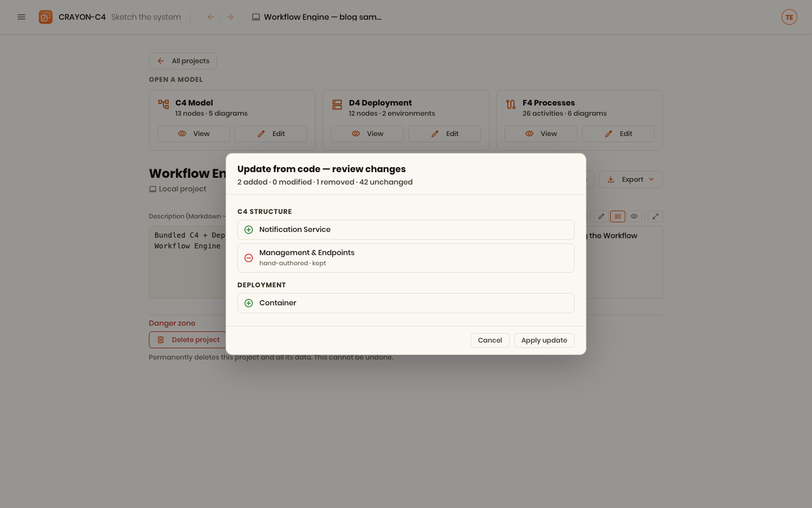The height and width of the screenshot is (508, 812).
Task: Select the pencil edit mode in description toolbar
Action: 601,216
